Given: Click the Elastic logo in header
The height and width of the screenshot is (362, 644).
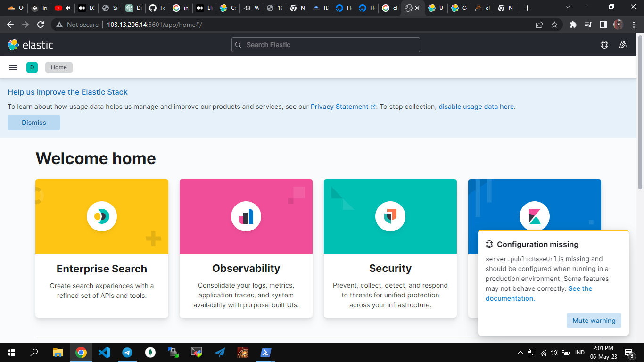Looking at the screenshot, I should tap(30, 45).
